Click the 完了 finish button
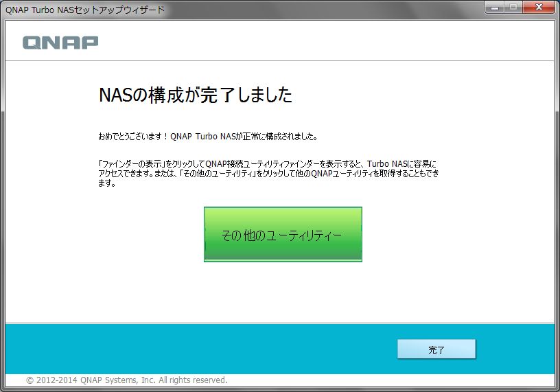 point(436,349)
